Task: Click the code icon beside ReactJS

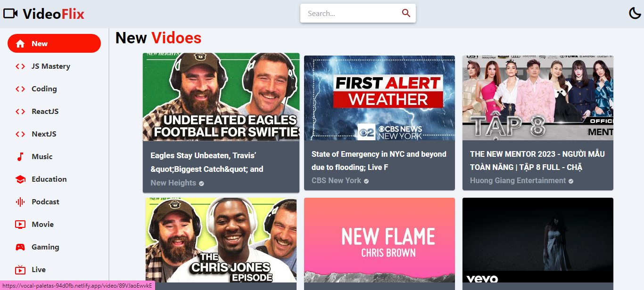Action: [20, 112]
